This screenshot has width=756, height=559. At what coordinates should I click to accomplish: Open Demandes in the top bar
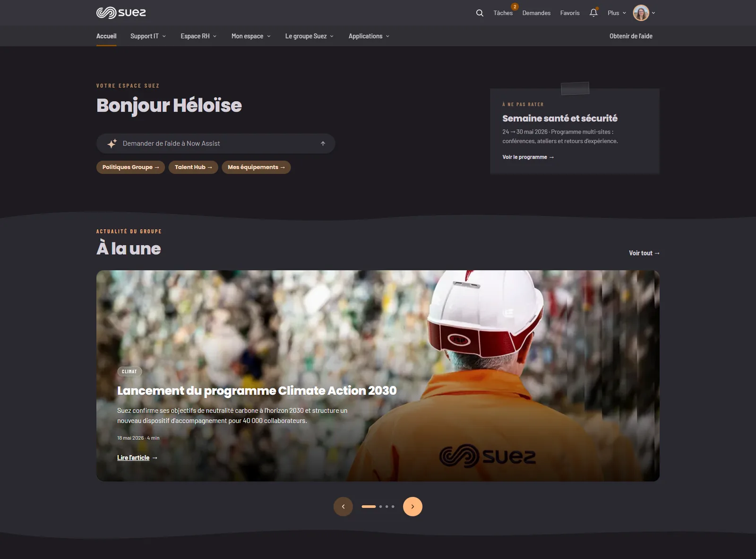pos(536,13)
